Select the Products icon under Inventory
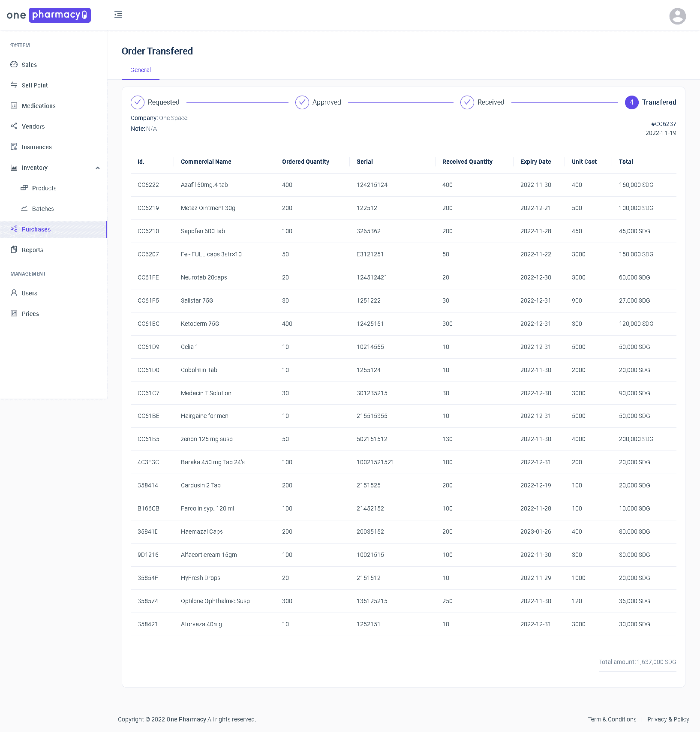Viewport: 700px width, 733px height. coord(25,188)
